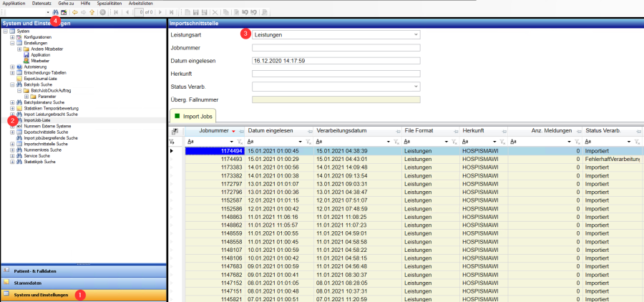Open the Leistungsart dropdown

[x=415, y=34]
